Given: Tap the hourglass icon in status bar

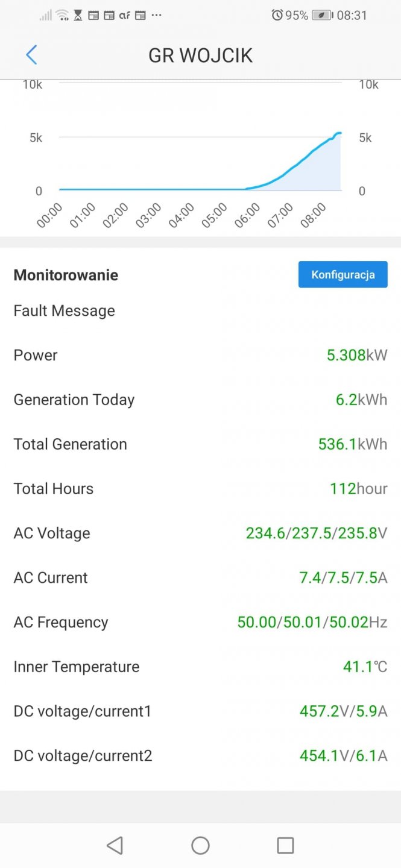Looking at the screenshot, I should pos(78,15).
